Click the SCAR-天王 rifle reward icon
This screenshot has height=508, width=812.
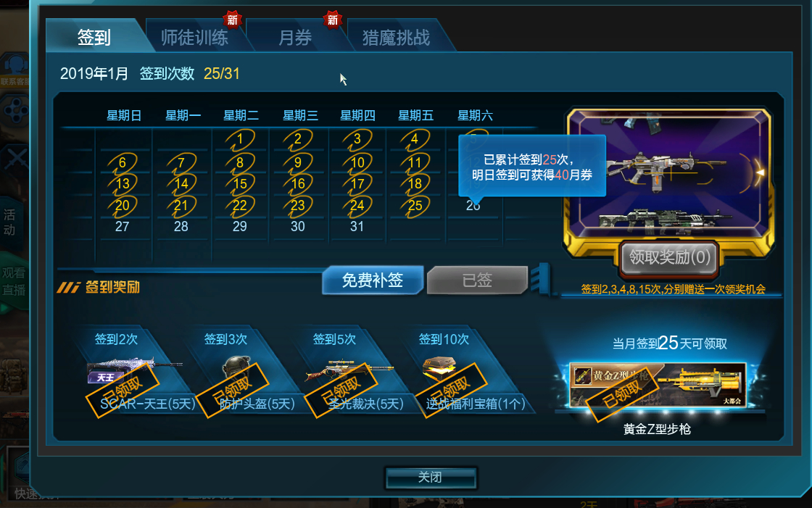[x=135, y=370]
